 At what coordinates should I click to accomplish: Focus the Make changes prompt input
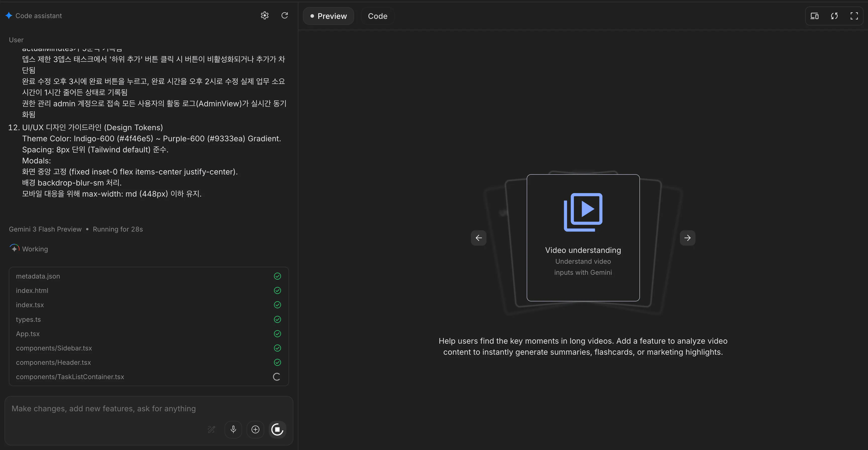tap(103, 409)
